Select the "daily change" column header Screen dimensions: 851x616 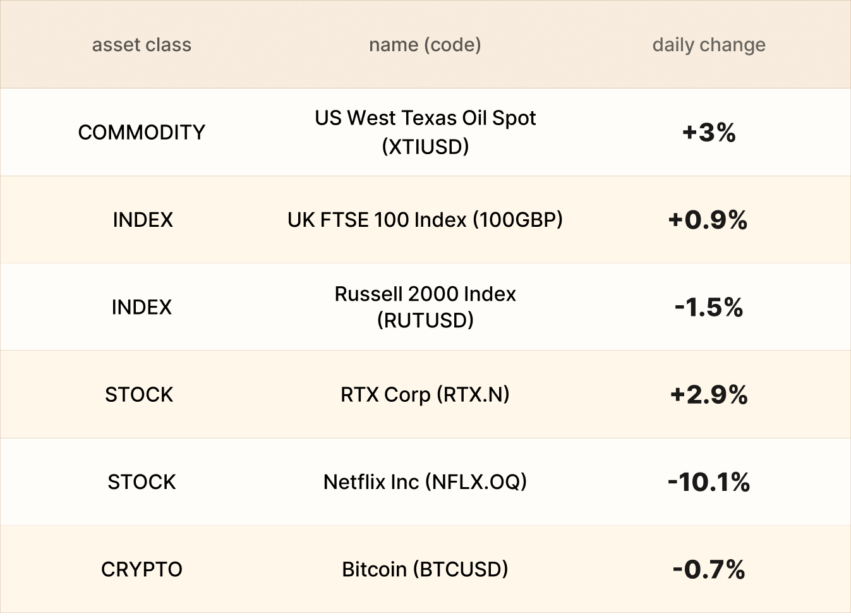[708, 45]
